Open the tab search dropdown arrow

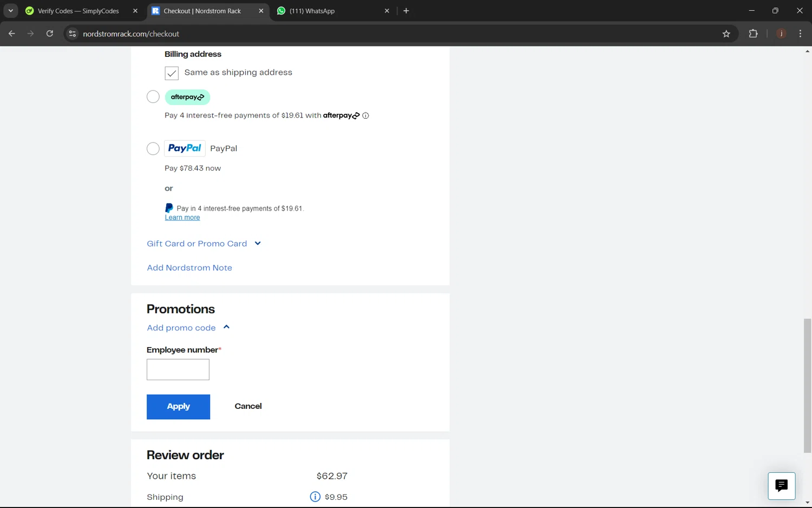coord(10,11)
